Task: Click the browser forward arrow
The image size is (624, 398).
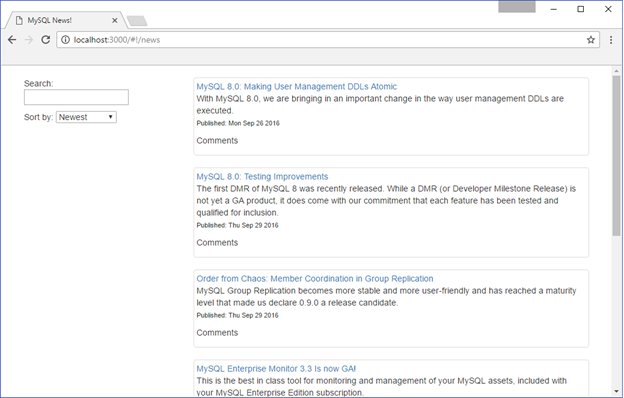Action: [x=29, y=40]
